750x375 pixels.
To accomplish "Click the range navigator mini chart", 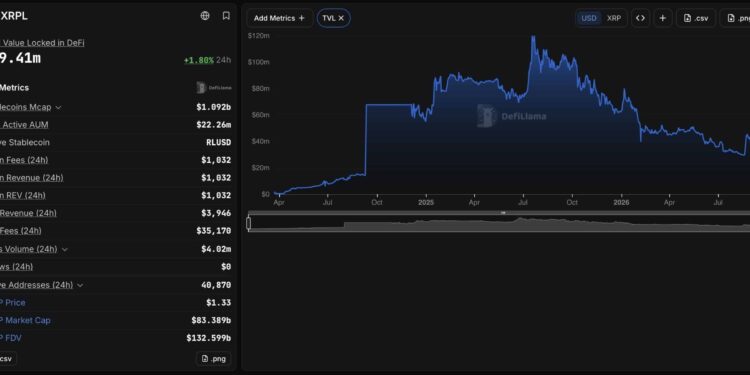I will pos(499,224).
